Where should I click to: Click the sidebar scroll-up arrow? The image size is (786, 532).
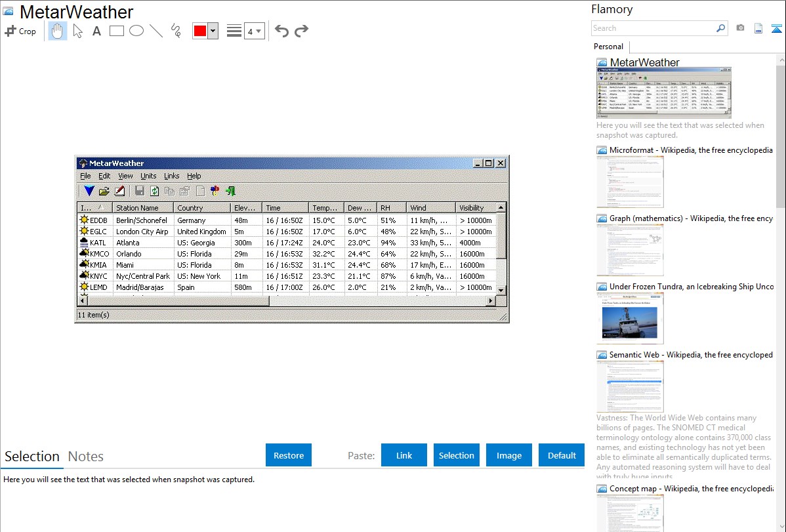(x=781, y=60)
